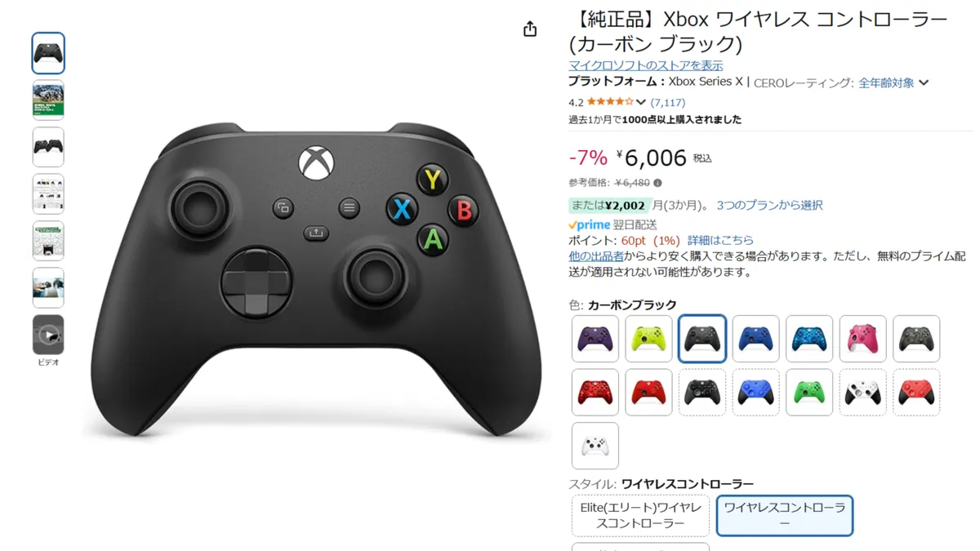
Task: Select the purple controller color swatch
Action: point(595,339)
